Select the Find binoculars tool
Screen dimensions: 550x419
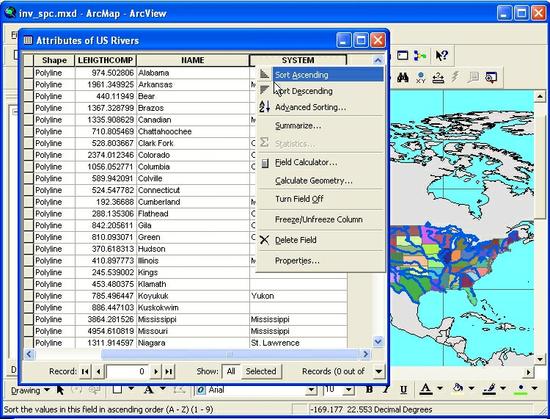pyautogui.click(x=403, y=77)
